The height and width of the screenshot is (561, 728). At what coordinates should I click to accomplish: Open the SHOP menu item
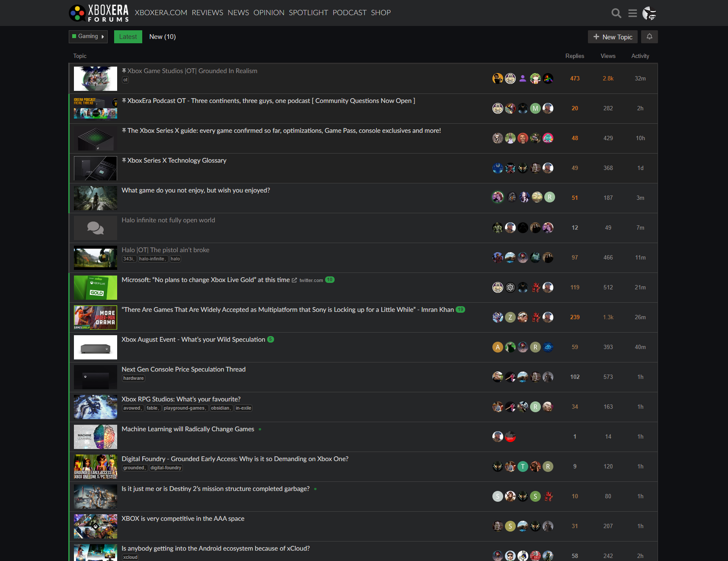point(381,13)
